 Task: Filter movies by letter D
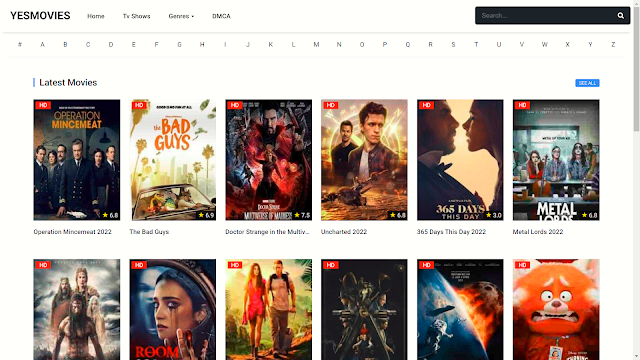[x=111, y=44]
